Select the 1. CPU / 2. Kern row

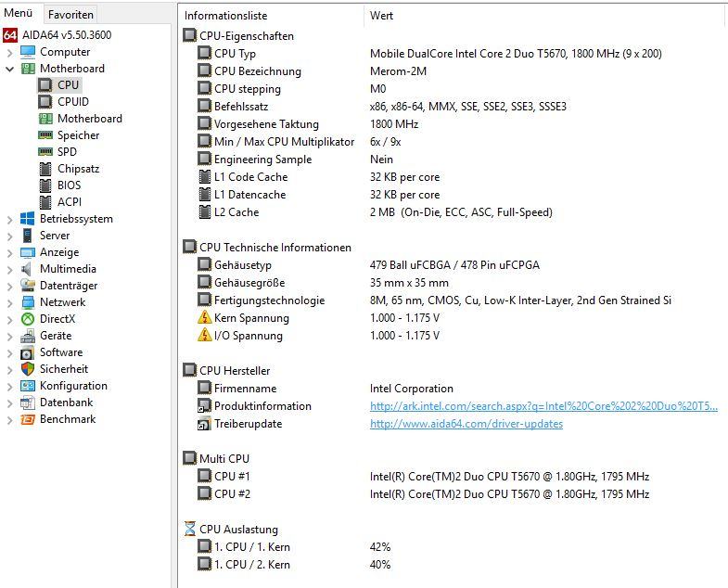pos(453,564)
